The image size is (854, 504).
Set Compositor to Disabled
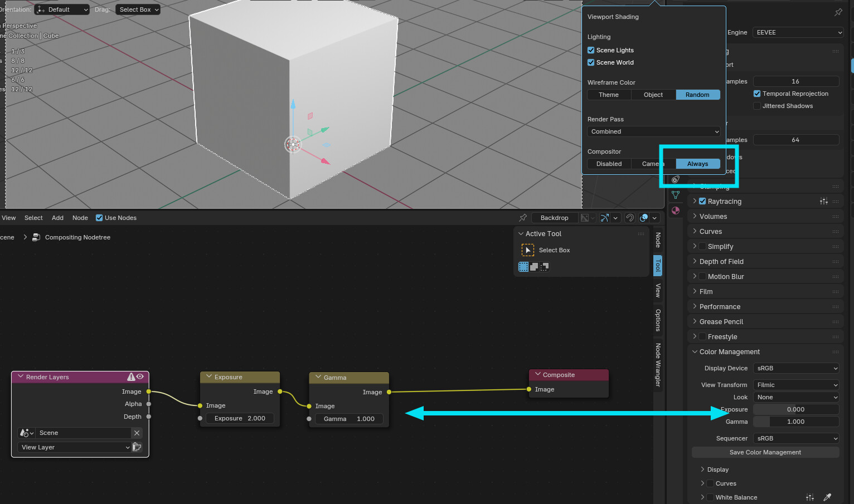(x=609, y=164)
